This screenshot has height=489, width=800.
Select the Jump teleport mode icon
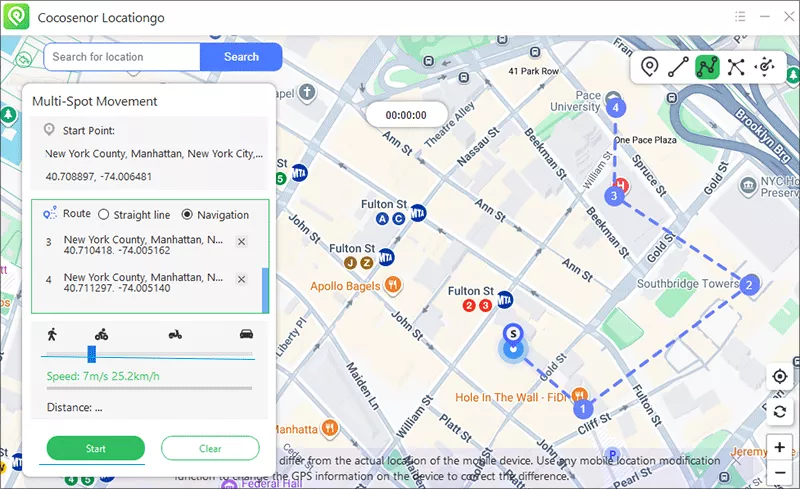pos(736,67)
